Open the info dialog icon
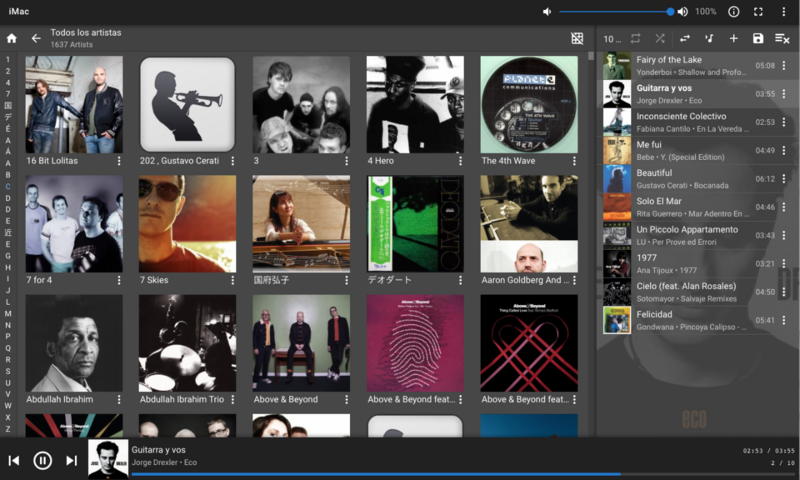Image resolution: width=800 pixels, height=480 pixels. (x=733, y=12)
